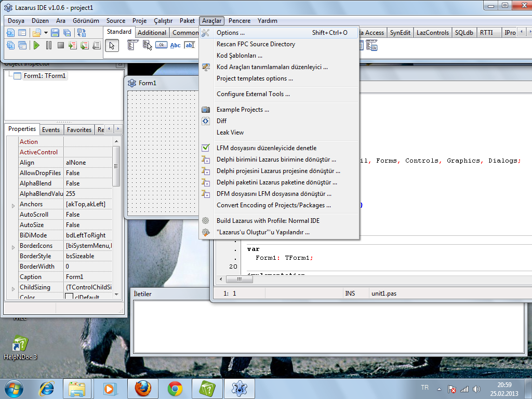
Task: Click the New Form toolbar icon
Action: pos(22,33)
